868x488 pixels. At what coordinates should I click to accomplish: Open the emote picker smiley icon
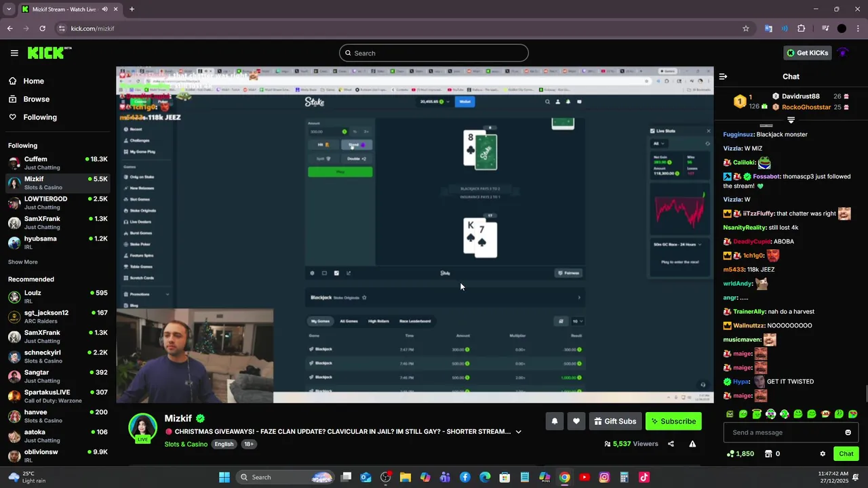click(x=848, y=432)
